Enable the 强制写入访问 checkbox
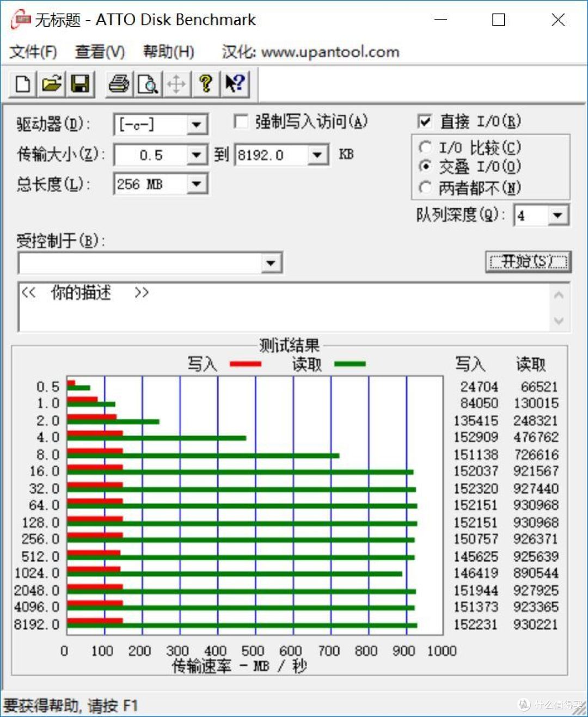The width and height of the screenshot is (588, 717). [x=241, y=121]
